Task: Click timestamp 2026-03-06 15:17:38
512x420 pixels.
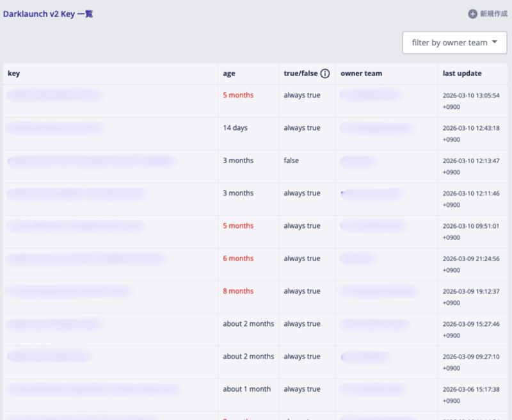Action: coord(471,395)
